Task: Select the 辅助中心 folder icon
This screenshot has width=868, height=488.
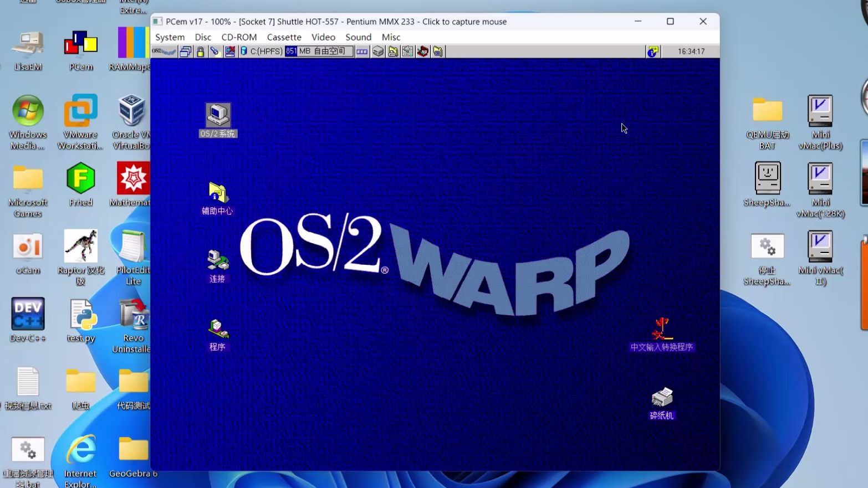Action: tap(217, 198)
